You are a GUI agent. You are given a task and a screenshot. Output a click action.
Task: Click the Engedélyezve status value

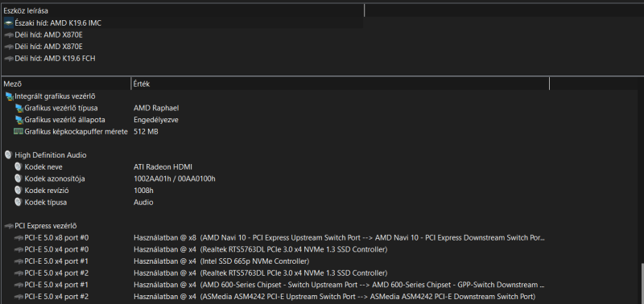(156, 120)
